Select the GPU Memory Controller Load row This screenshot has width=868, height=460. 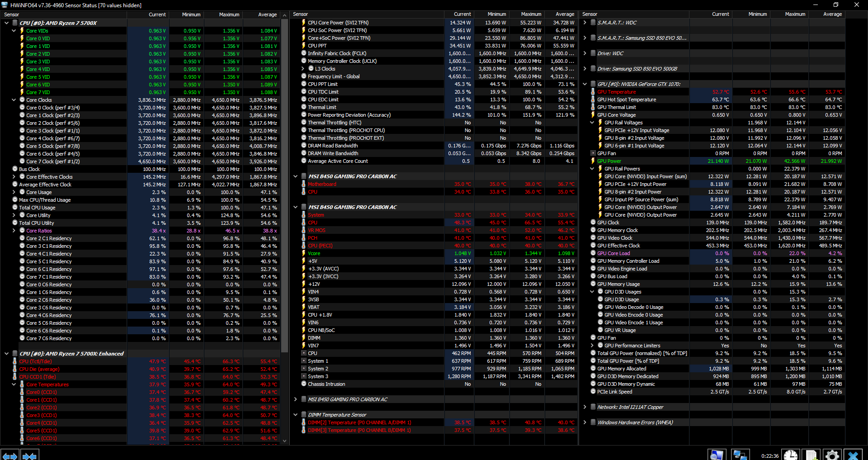713,261
